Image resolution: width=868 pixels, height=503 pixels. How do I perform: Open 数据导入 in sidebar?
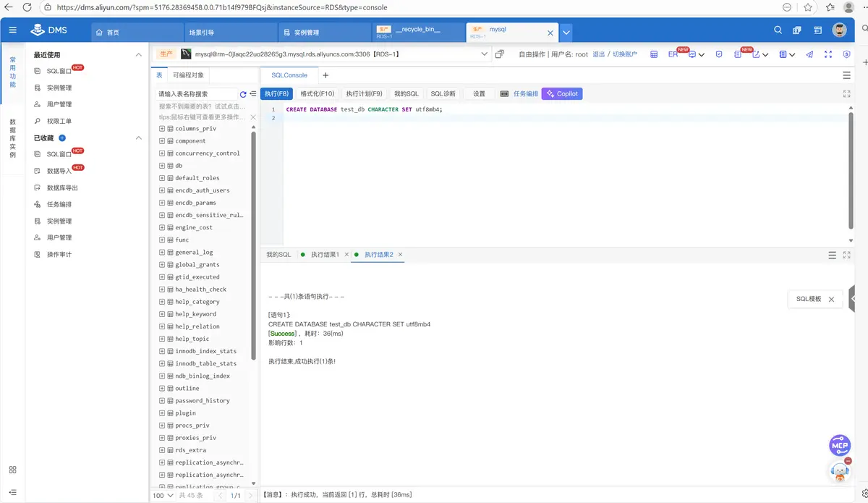tap(59, 171)
